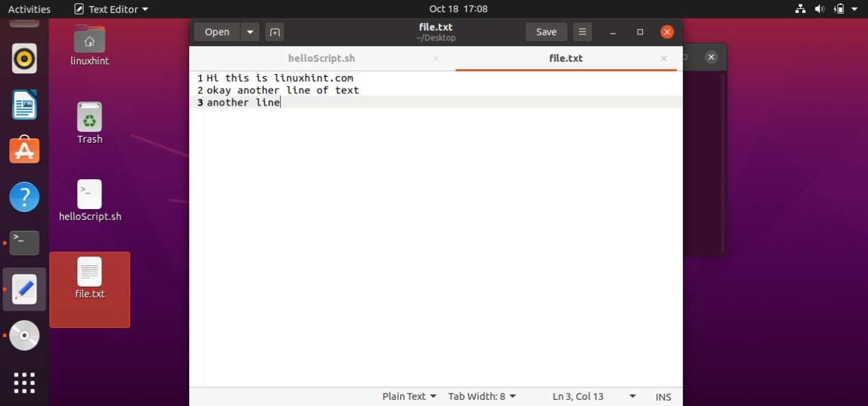
Task: Launch LibreOffice Writer from the dock
Action: click(25, 105)
